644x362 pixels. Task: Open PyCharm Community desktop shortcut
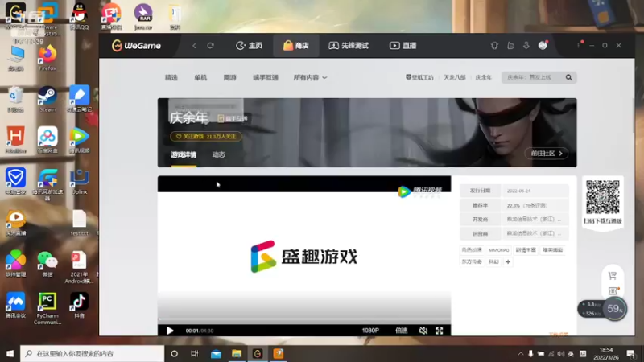point(47,308)
